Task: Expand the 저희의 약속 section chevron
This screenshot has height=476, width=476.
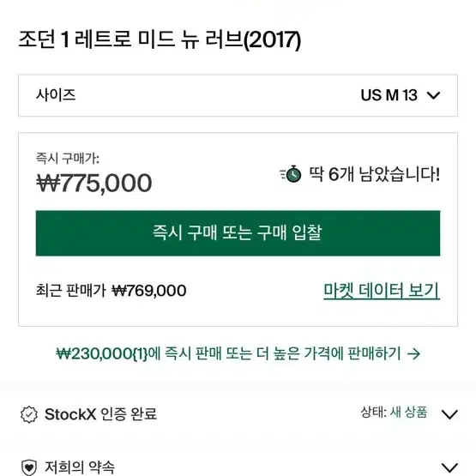Action: pos(449,467)
